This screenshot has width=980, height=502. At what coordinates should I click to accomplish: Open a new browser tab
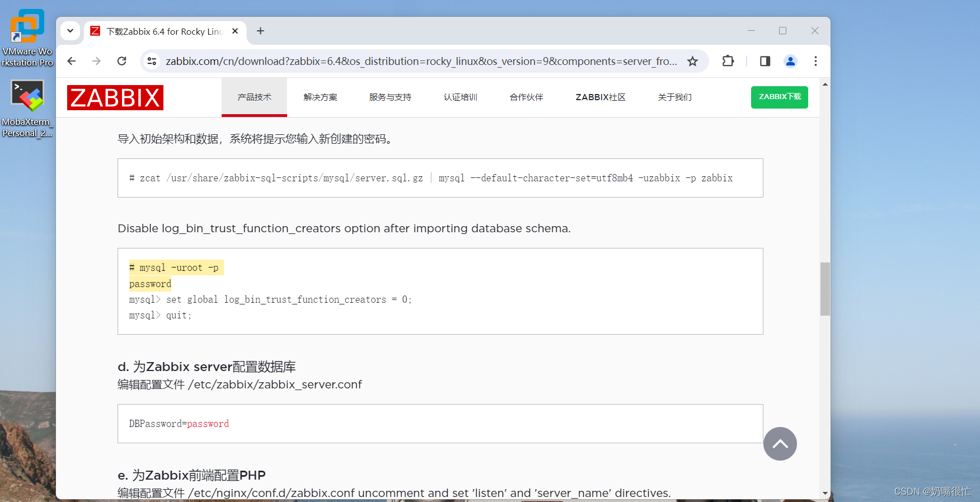point(260,31)
